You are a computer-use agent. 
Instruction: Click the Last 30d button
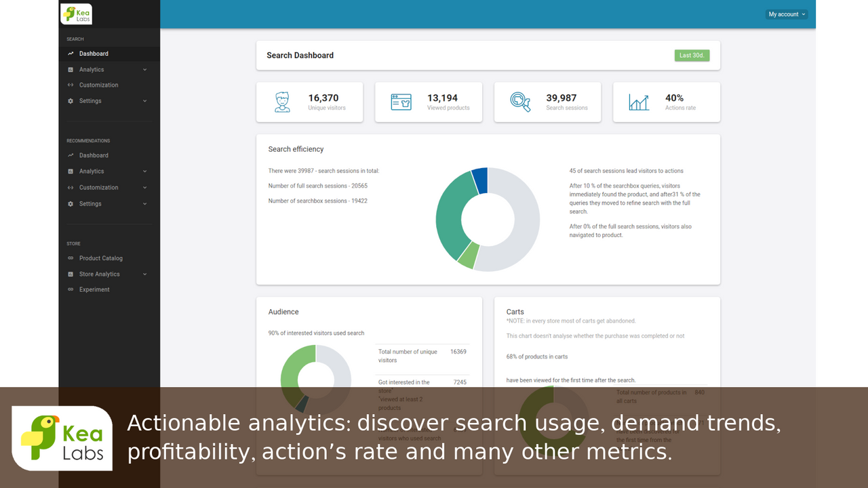point(692,55)
